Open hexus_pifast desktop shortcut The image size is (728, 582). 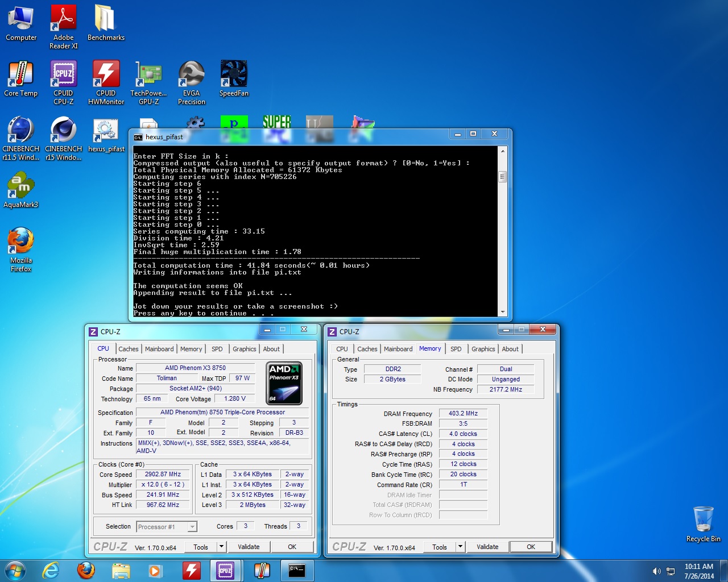tap(106, 135)
